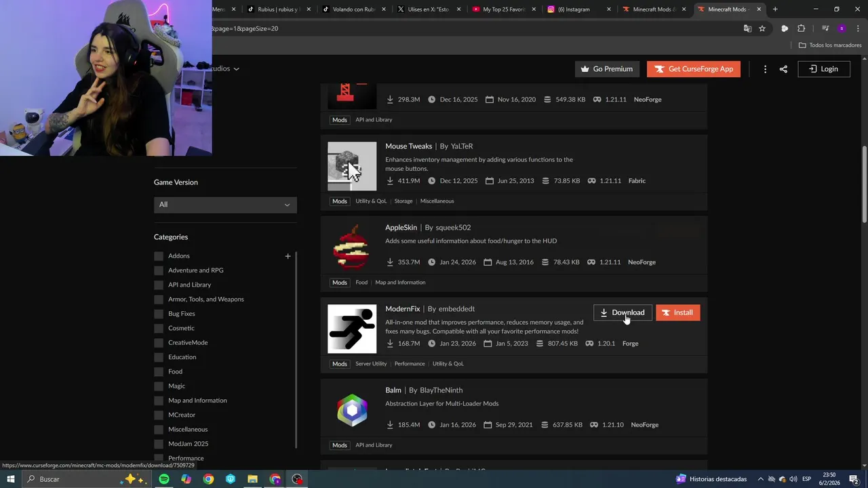Click the volume icon in system tray

pyautogui.click(x=793, y=479)
